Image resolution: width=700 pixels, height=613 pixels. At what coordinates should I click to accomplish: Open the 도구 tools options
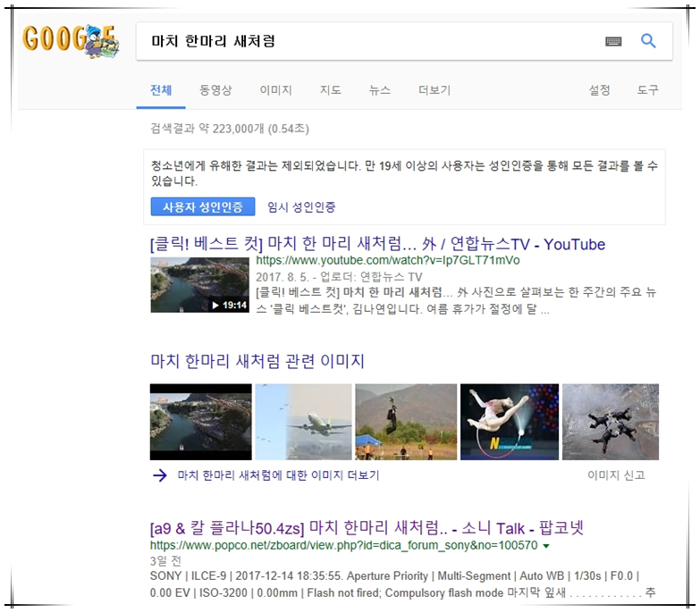click(647, 90)
